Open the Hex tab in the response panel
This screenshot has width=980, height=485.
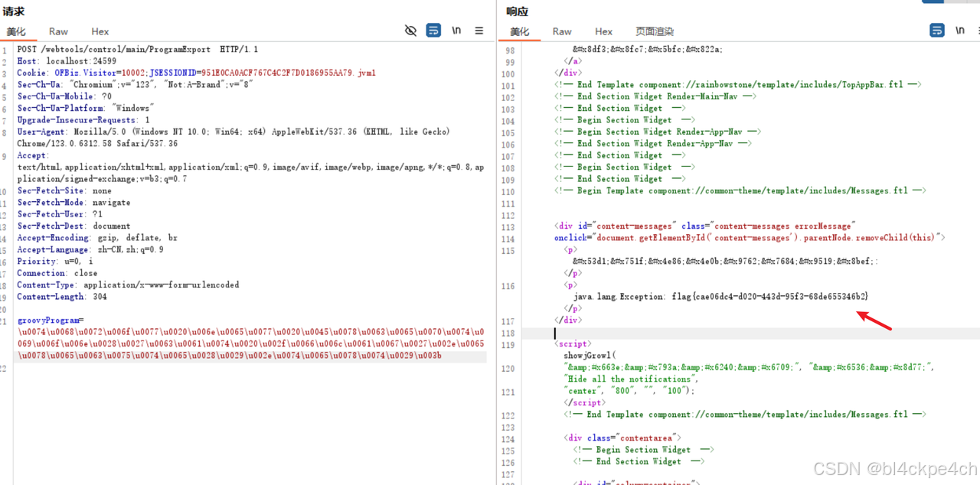point(604,31)
